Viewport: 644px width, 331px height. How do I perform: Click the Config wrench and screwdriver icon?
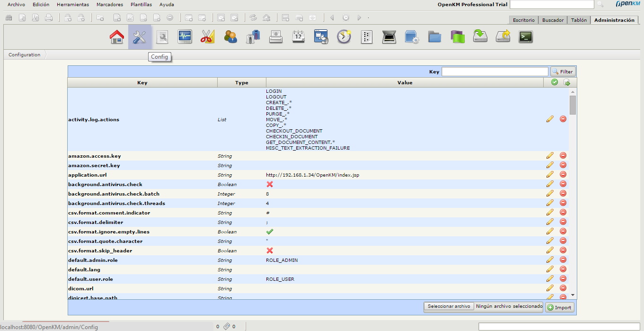point(140,37)
